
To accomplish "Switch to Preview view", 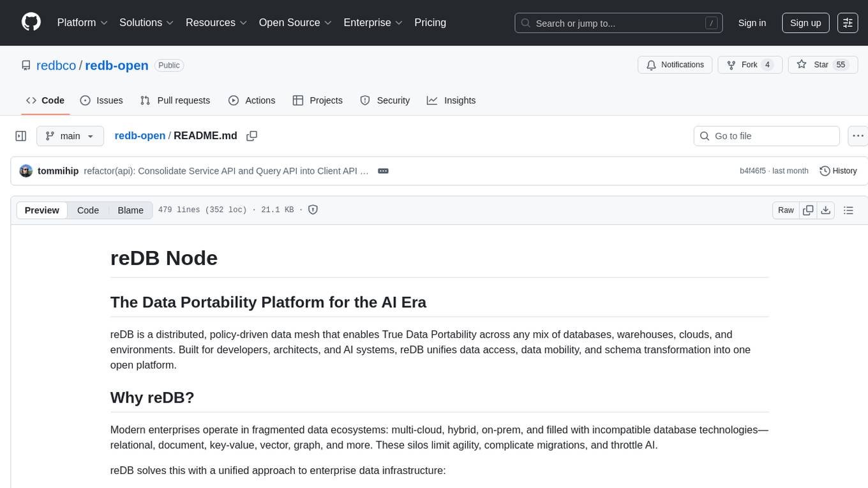I will tap(41, 210).
